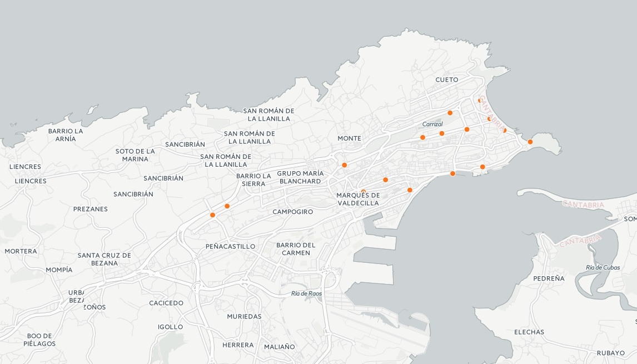
Task: Select the Grupo María Blanchard label
Action: point(300,177)
